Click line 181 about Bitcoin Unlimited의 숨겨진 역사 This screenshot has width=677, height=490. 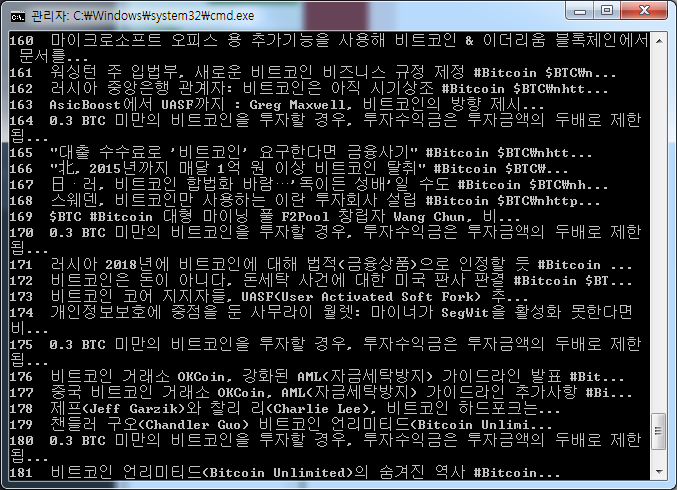[285, 472]
